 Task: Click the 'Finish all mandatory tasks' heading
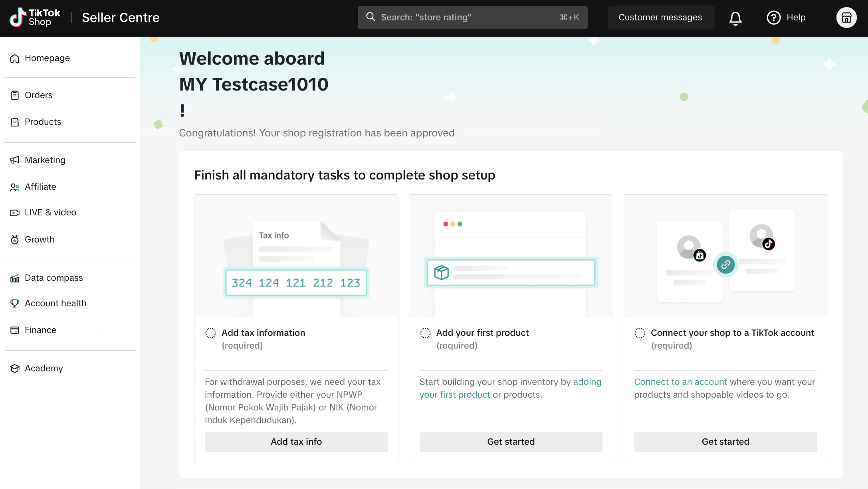pyautogui.click(x=345, y=175)
